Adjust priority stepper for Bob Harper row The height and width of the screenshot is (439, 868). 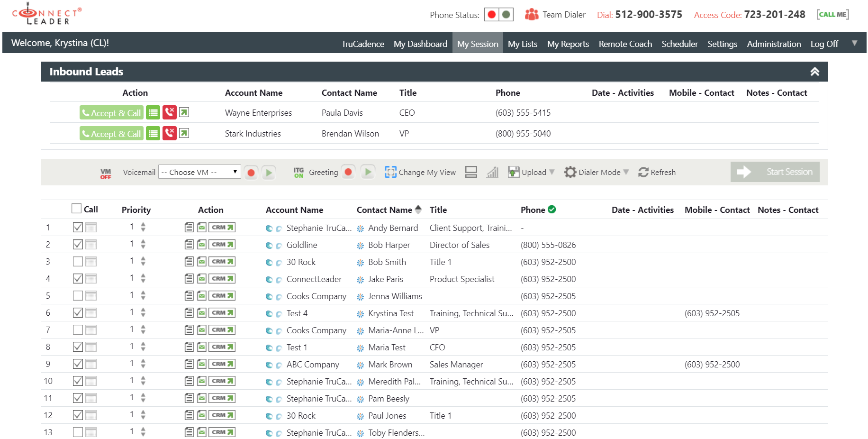(x=143, y=245)
